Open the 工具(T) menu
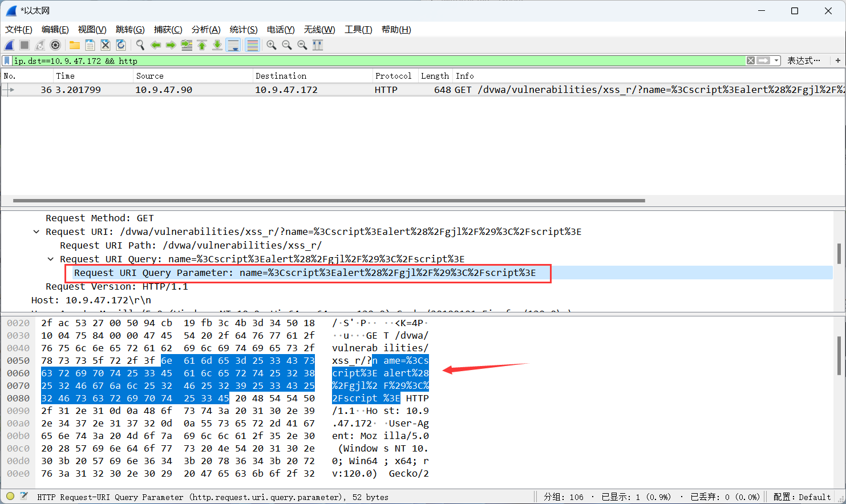The width and height of the screenshot is (846, 504). point(358,30)
